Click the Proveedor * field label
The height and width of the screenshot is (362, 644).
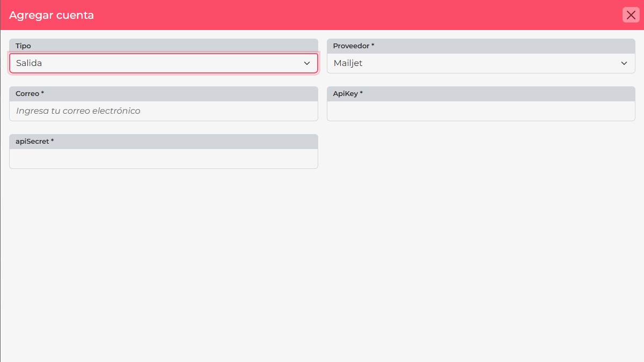(x=354, y=46)
